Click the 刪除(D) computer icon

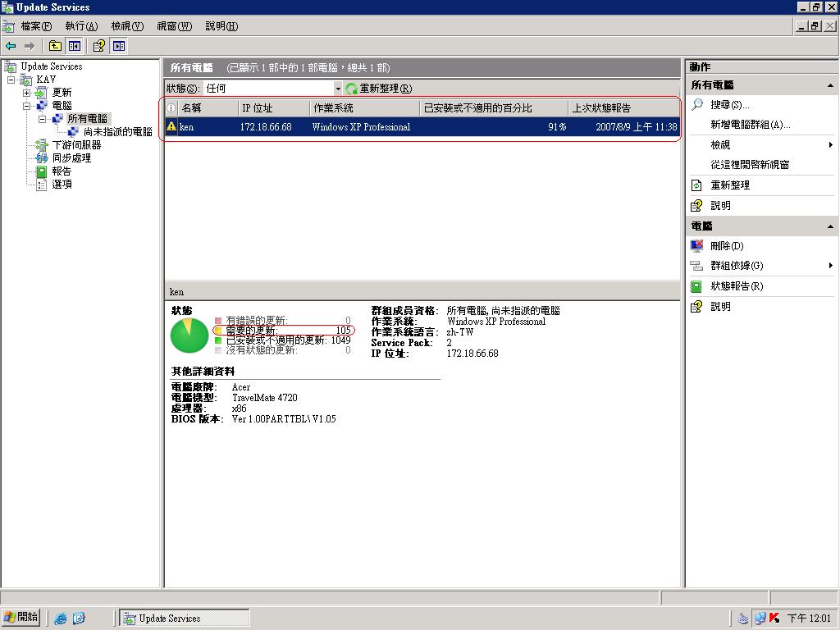click(x=696, y=246)
